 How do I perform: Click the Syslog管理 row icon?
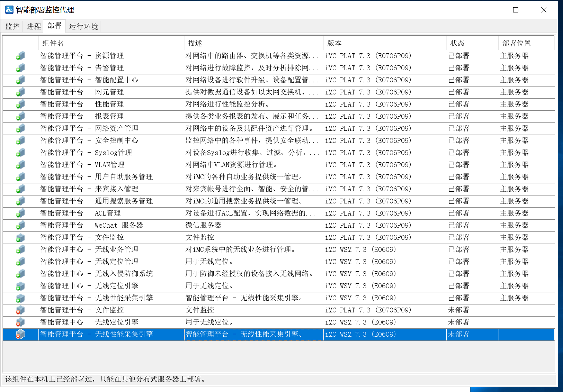click(x=20, y=153)
